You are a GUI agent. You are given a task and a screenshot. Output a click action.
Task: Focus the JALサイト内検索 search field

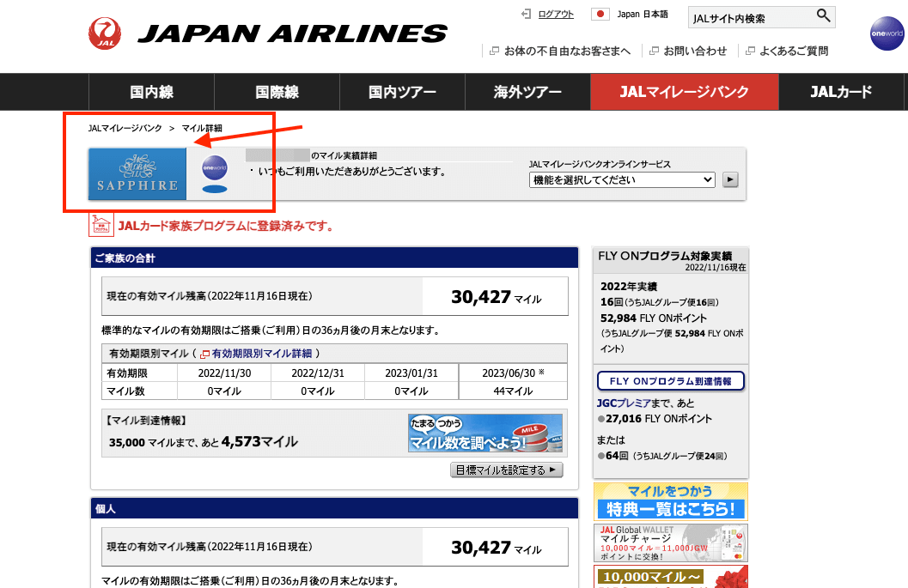(751, 18)
